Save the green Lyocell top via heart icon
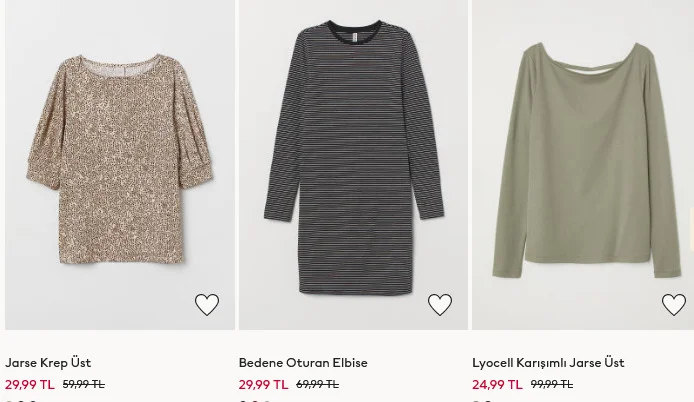The height and width of the screenshot is (402, 694). click(674, 305)
